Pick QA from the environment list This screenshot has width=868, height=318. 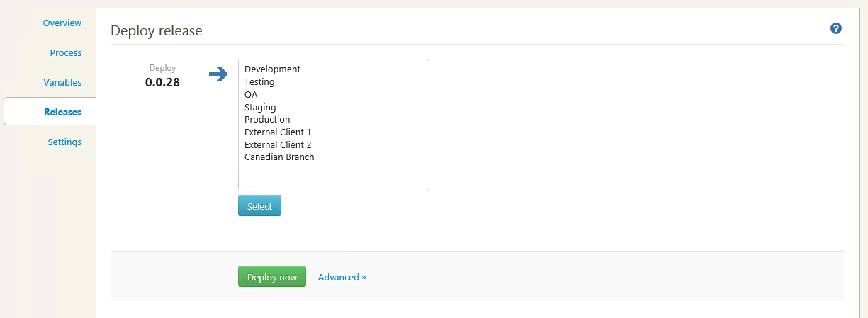tap(251, 95)
